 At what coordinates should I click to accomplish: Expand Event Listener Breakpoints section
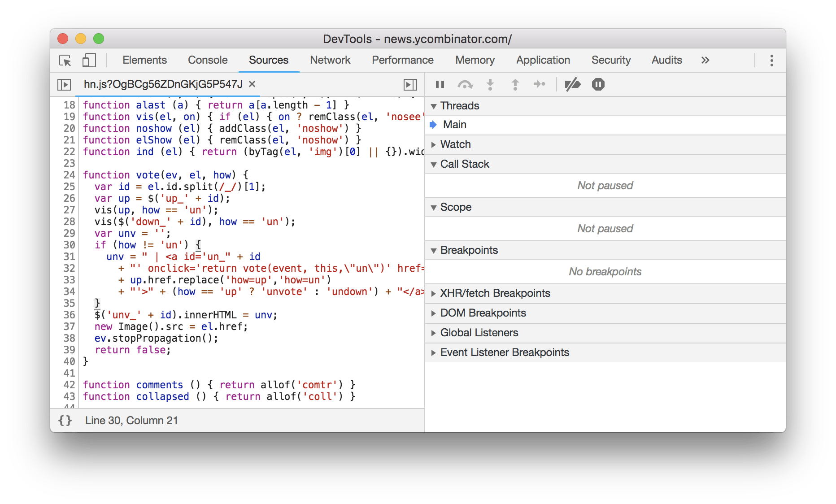click(504, 352)
